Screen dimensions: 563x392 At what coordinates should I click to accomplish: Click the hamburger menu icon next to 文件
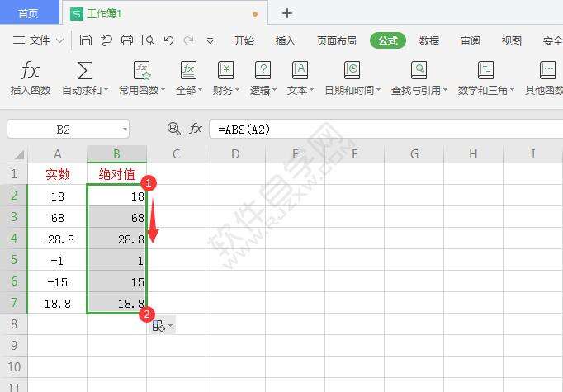tap(19, 40)
